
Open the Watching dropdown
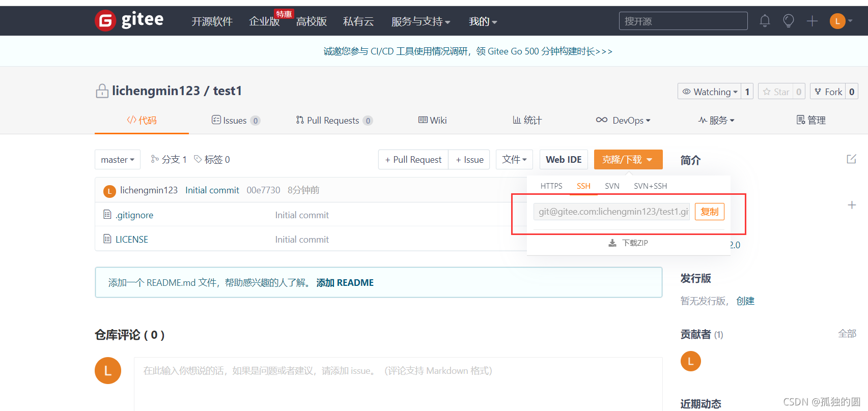pyautogui.click(x=710, y=92)
